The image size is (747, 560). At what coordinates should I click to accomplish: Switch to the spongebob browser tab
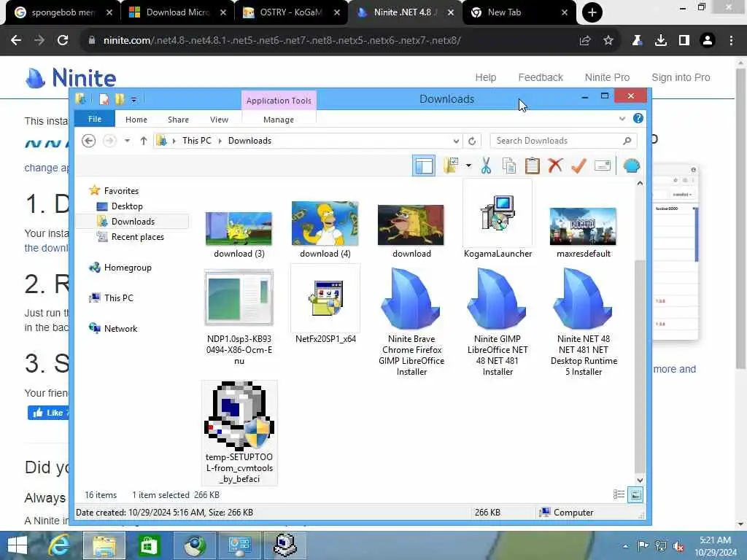tap(63, 12)
